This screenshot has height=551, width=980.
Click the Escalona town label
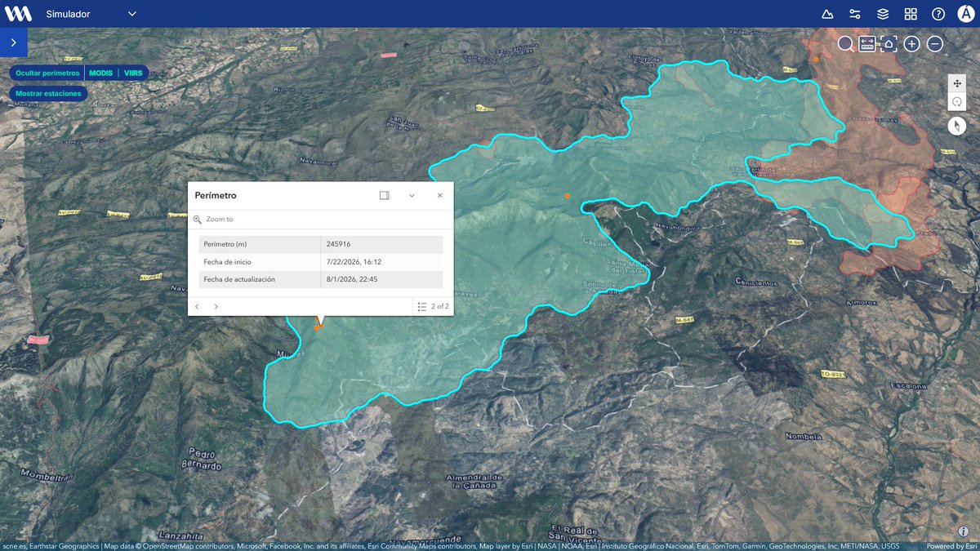tap(911, 385)
